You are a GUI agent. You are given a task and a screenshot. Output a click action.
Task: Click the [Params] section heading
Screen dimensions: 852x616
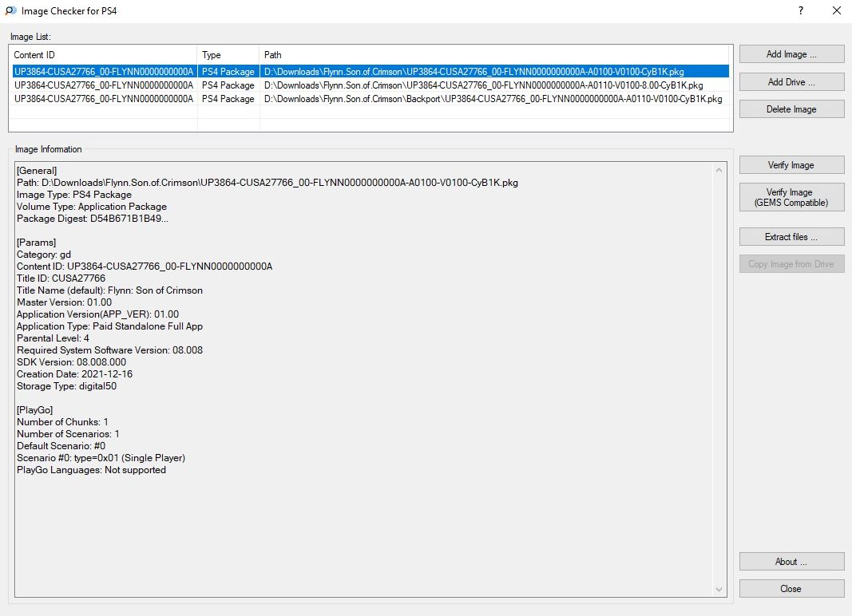click(36, 243)
